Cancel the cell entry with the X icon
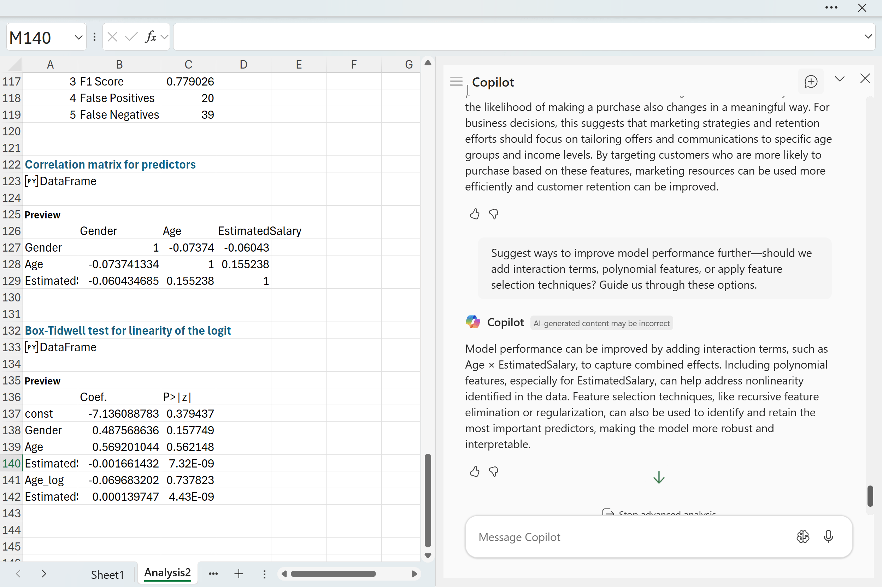Screen dimensions: 882x588 click(x=112, y=36)
